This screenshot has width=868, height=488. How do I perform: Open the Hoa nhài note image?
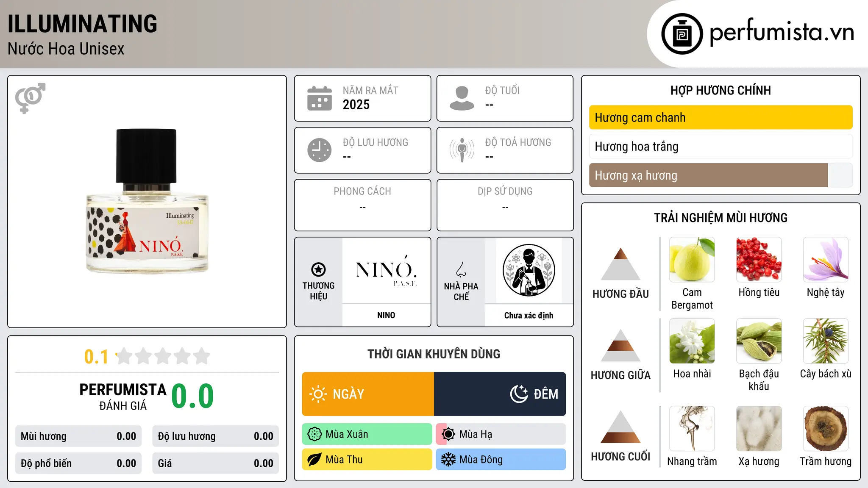(x=692, y=341)
